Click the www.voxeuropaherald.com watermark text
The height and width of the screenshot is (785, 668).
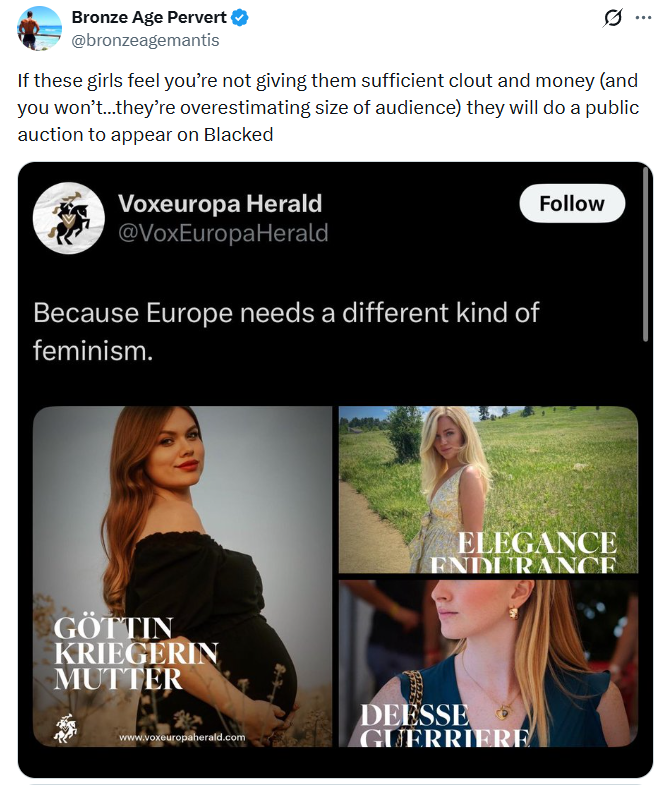(x=182, y=737)
